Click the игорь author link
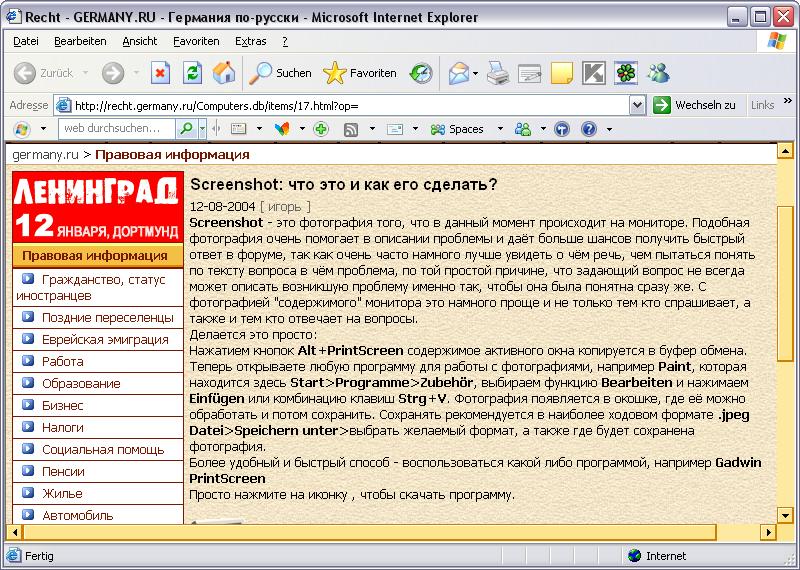 [x=285, y=207]
